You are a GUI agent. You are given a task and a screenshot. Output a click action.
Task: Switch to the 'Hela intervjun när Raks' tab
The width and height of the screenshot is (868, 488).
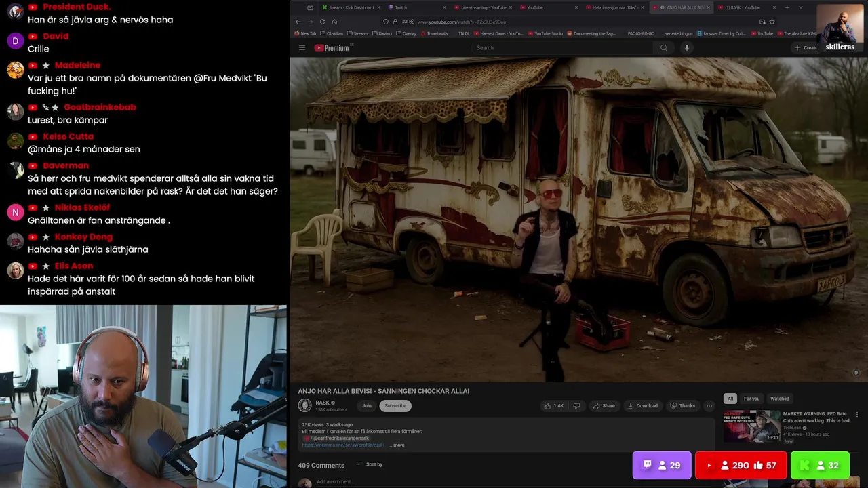click(615, 7)
